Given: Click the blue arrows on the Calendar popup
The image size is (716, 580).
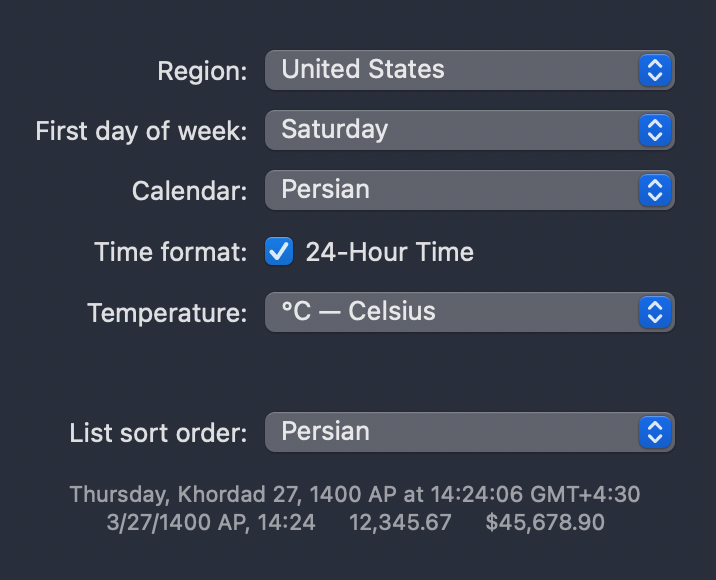Looking at the screenshot, I should [654, 190].
